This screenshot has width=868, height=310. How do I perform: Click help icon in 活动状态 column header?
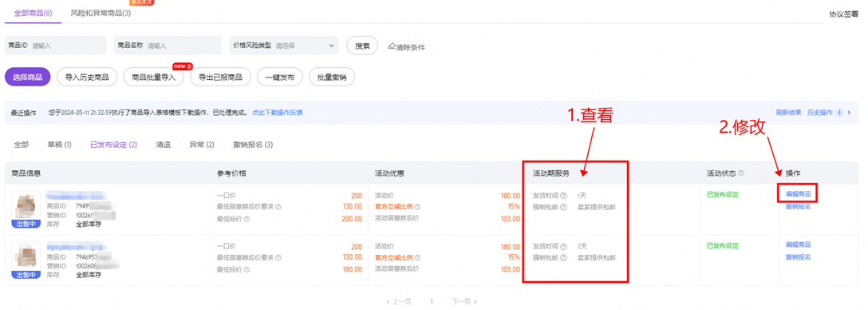740,173
